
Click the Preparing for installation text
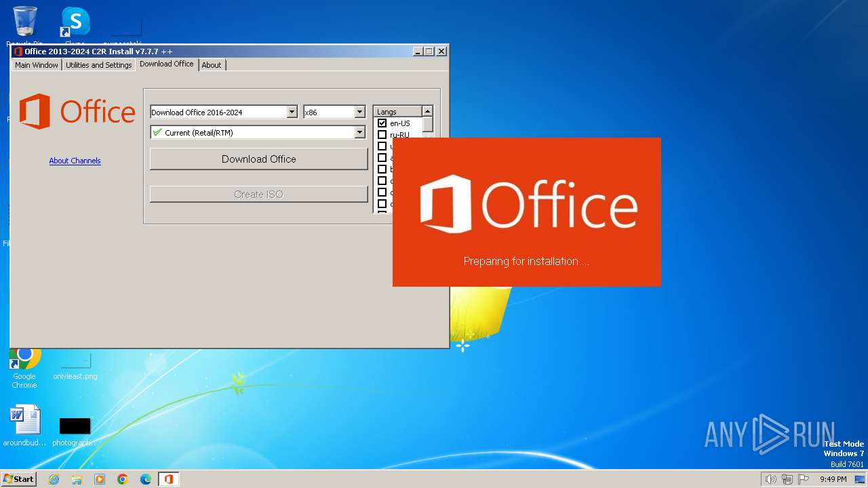(526, 261)
